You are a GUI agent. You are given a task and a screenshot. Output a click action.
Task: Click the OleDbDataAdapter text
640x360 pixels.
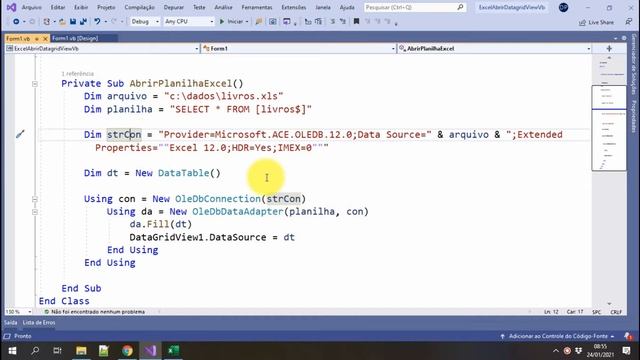point(238,211)
